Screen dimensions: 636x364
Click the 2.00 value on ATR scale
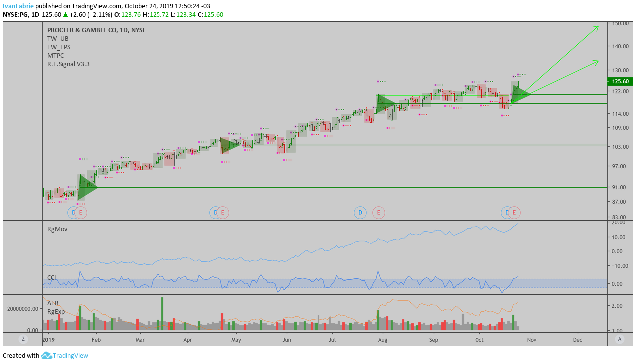pyautogui.click(x=618, y=306)
